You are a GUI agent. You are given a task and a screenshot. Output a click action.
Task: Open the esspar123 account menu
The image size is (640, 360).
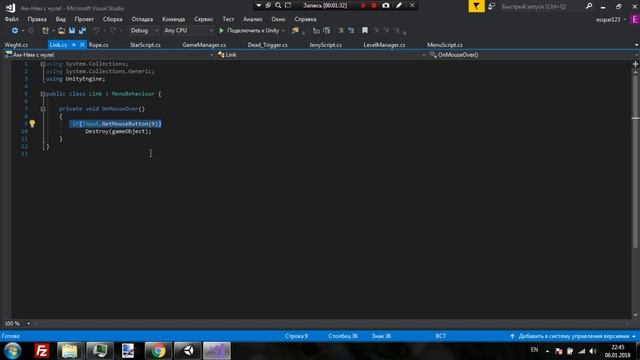(611, 20)
